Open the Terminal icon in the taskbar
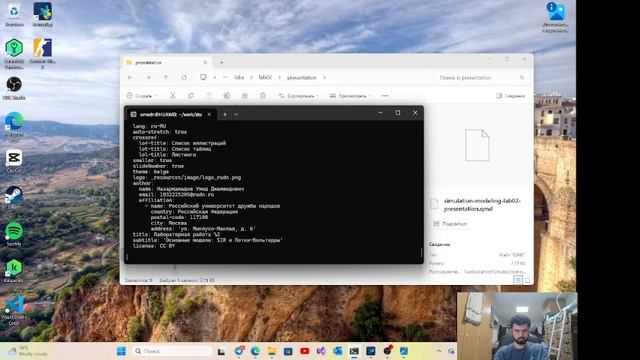The height and width of the screenshot is (360, 640). pyautogui.click(x=354, y=351)
